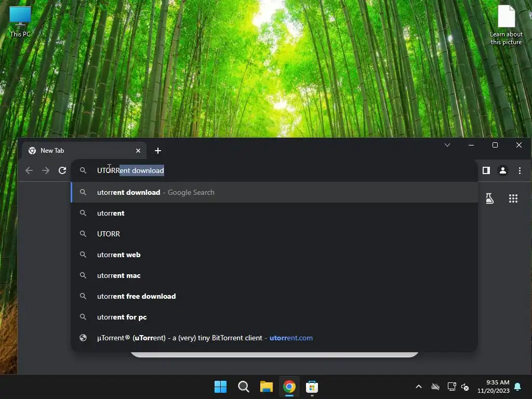Click the muted volume tray icon
This screenshot has width=532, height=399.
(x=465, y=387)
